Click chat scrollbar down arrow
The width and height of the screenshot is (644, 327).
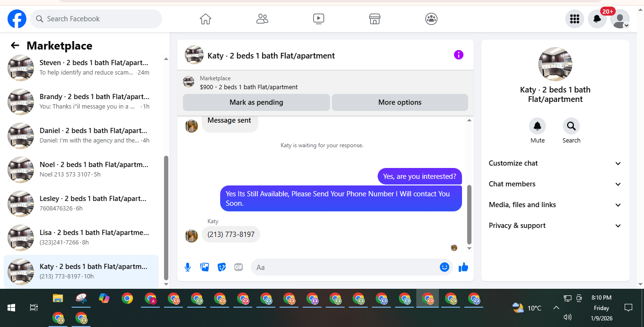(469, 248)
